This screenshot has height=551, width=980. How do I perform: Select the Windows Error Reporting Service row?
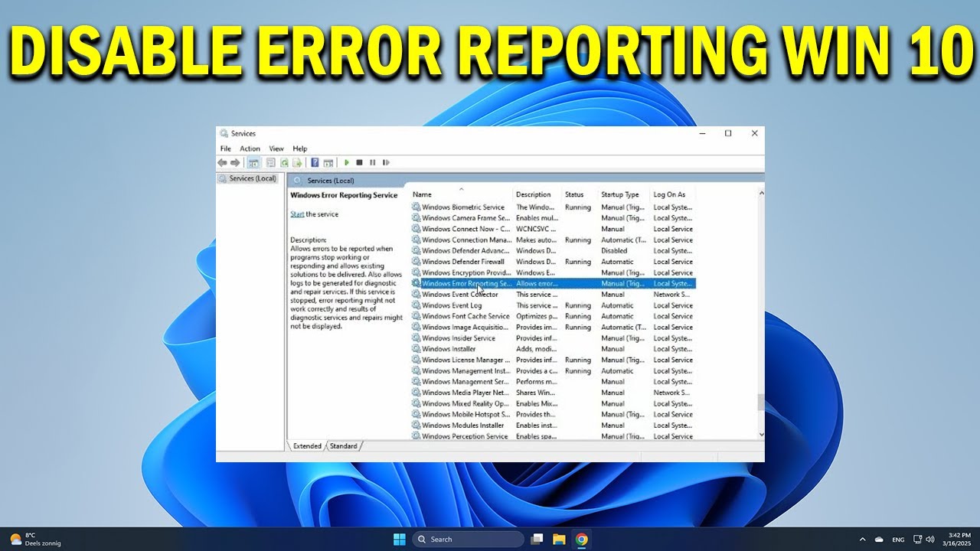click(x=553, y=283)
